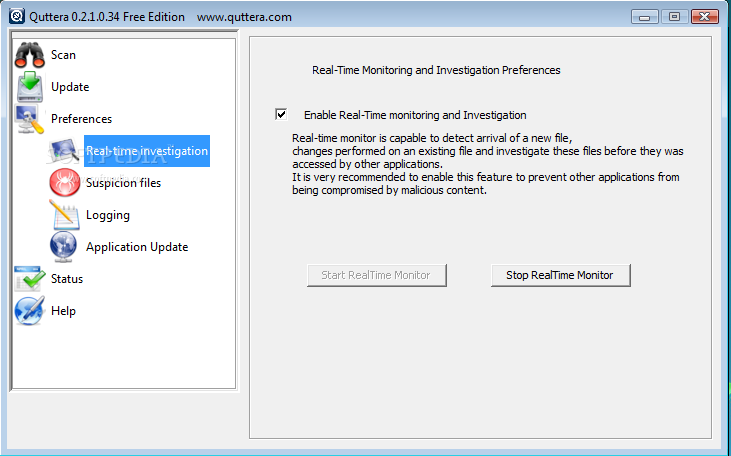This screenshot has width=731, height=456.
Task: Minimize the Quttera window
Action: pos(645,17)
